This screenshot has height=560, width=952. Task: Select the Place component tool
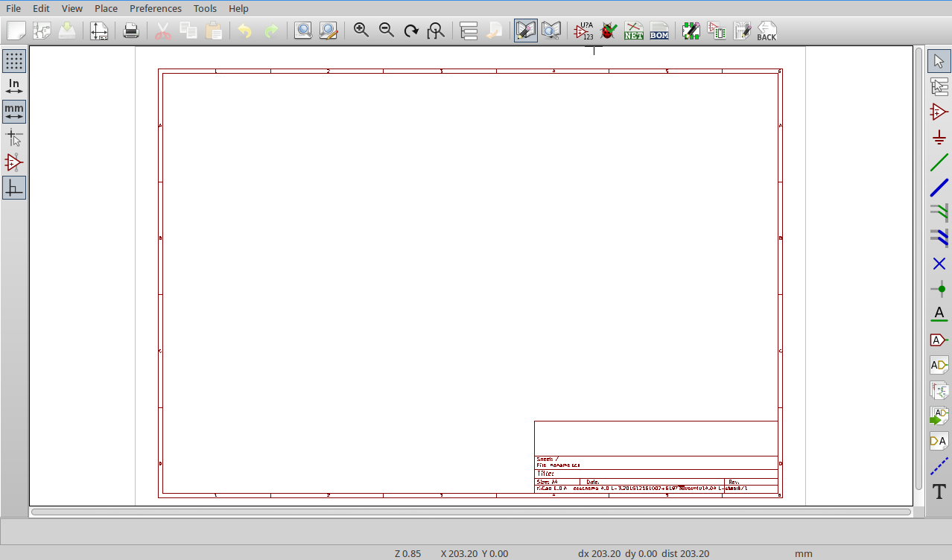939,112
